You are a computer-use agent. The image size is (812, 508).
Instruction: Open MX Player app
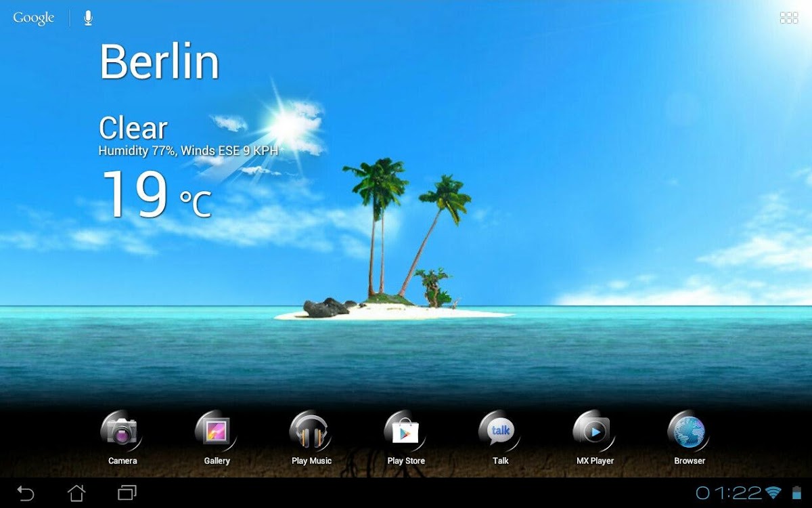pos(595,432)
